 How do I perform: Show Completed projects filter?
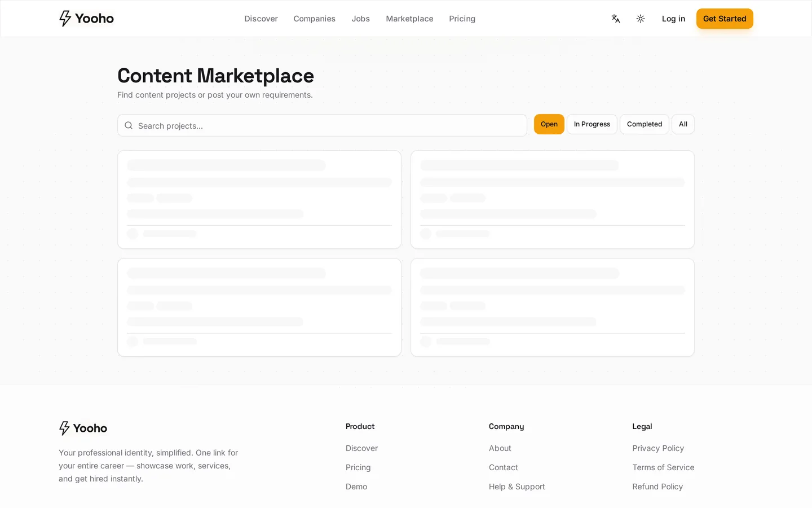pos(645,124)
